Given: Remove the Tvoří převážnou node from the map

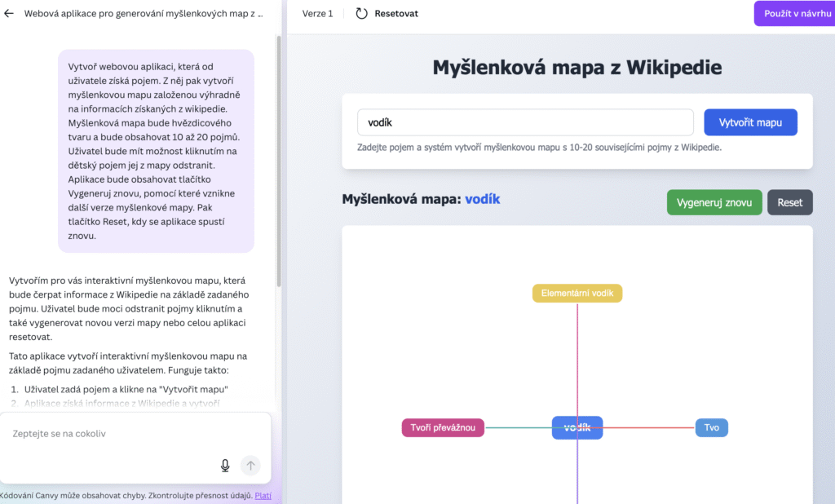Looking at the screenshot, I should [443, 428].
